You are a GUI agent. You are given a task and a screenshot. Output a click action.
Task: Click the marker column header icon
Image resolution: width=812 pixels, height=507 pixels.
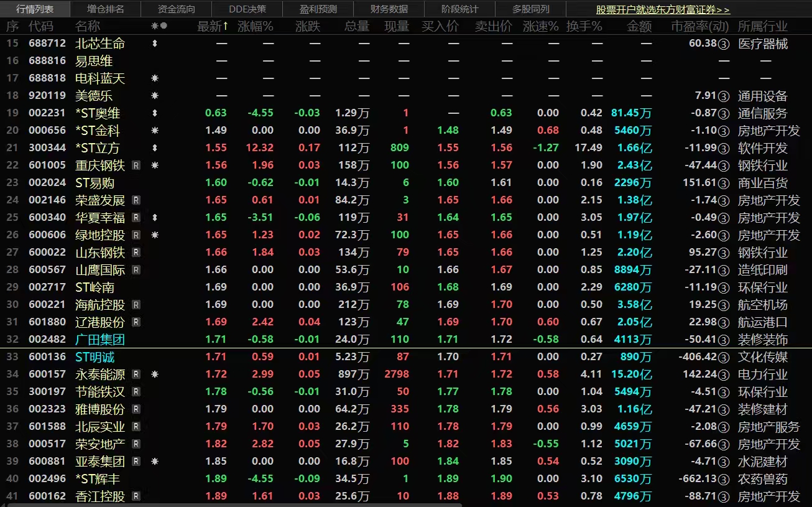(x=159, y=26)
